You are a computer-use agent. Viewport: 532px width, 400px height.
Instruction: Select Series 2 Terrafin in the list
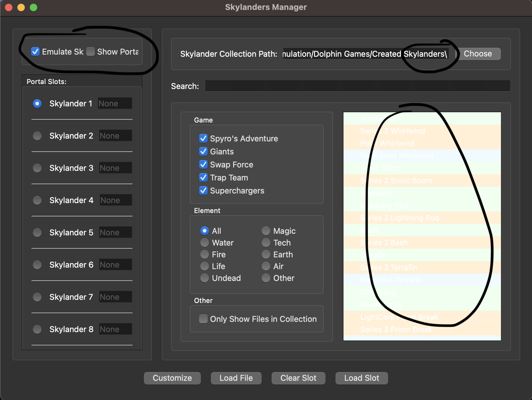[x=422, y=267]
